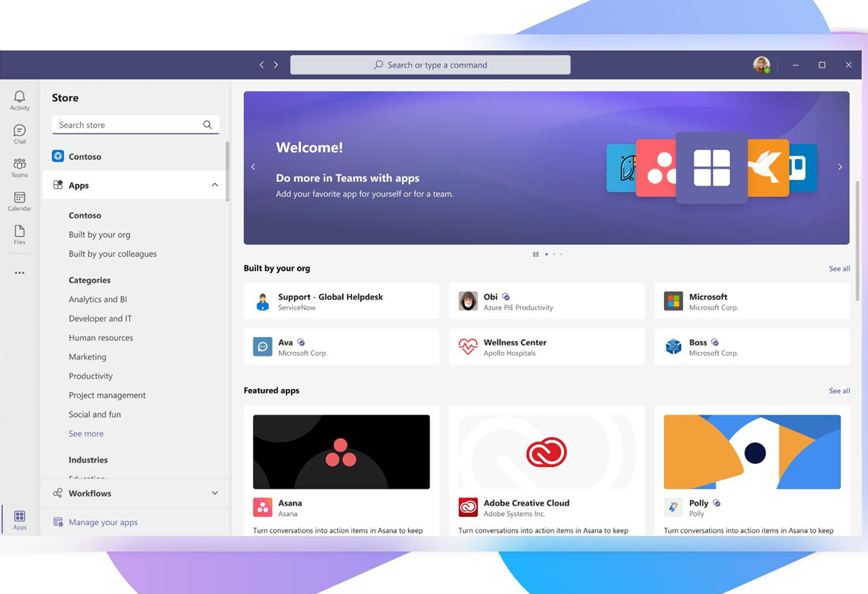Open the user profile avatar
The height and width of the screenshot is (594, 868).
coord(762,65)
